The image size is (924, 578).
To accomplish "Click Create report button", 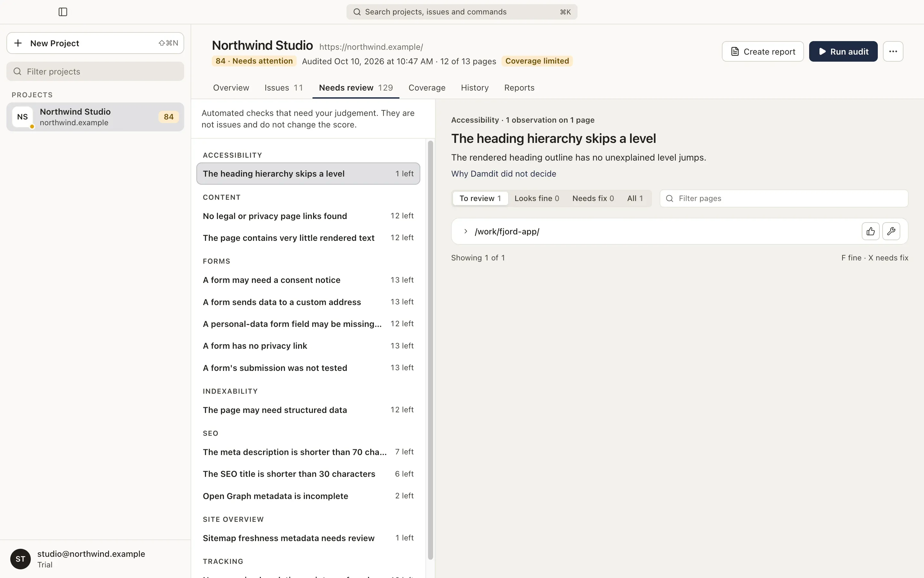I will point(763,51).
